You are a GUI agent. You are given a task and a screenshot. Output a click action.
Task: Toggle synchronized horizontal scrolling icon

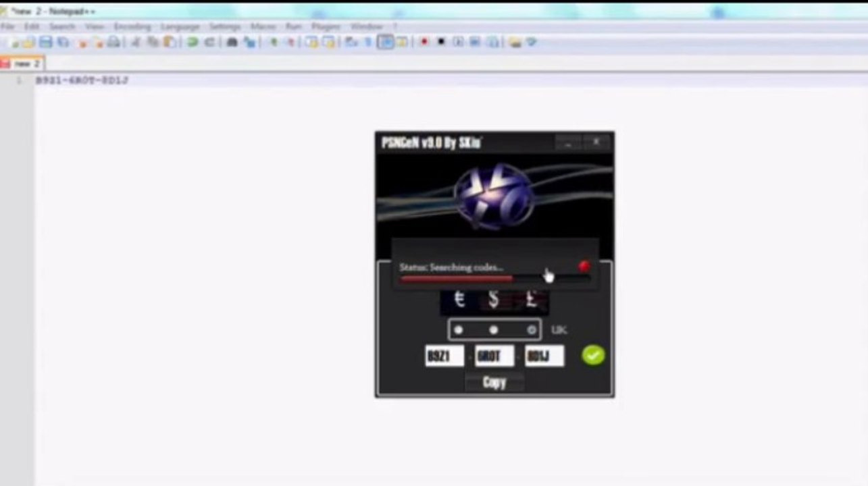click(328, 42)
